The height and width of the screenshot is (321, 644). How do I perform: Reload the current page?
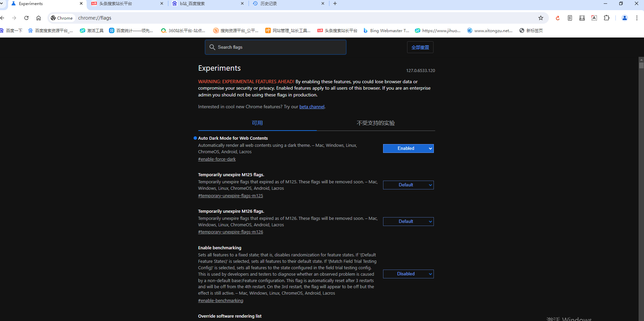tap(26, 18)
